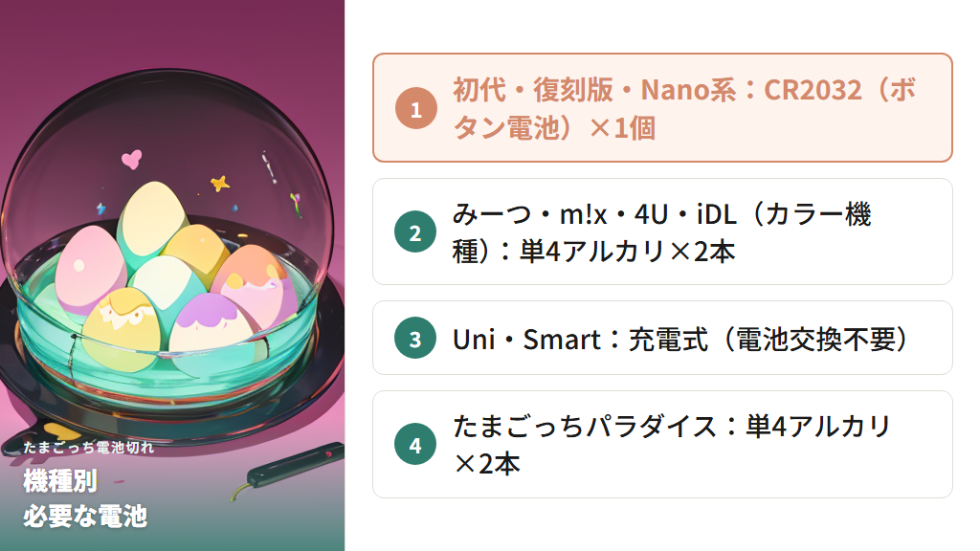Click the orange number 1 badge
Viewport: 980px width, 551px height.
[415, 109]
